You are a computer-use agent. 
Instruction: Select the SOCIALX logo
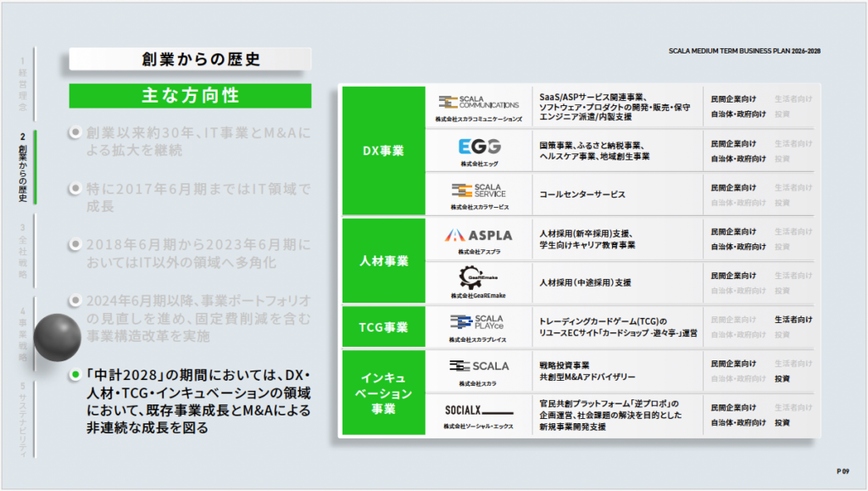tap(479, 410)
